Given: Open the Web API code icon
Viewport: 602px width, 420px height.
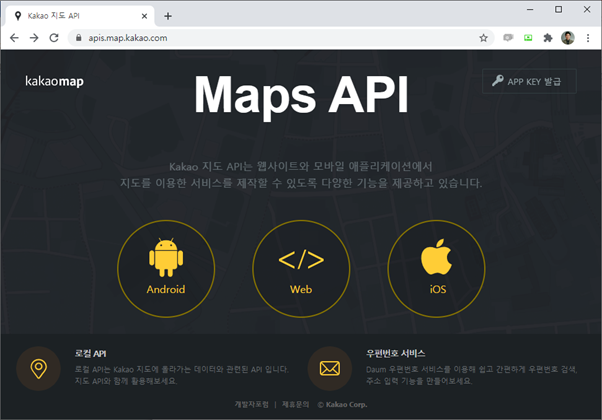Looking at the screenshot, I should click(301, 260).
